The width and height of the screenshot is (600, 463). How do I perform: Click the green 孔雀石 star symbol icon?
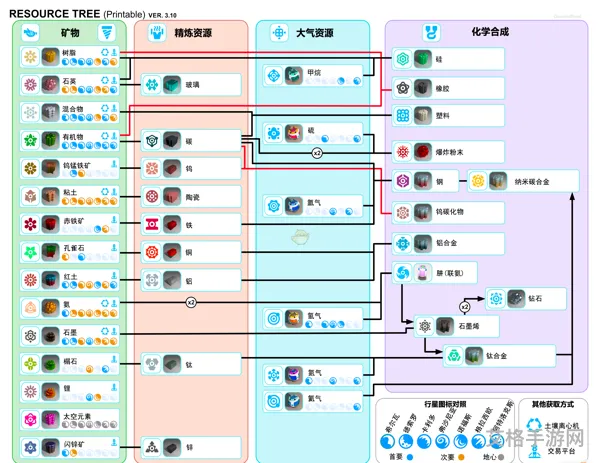tap(30, 252)
